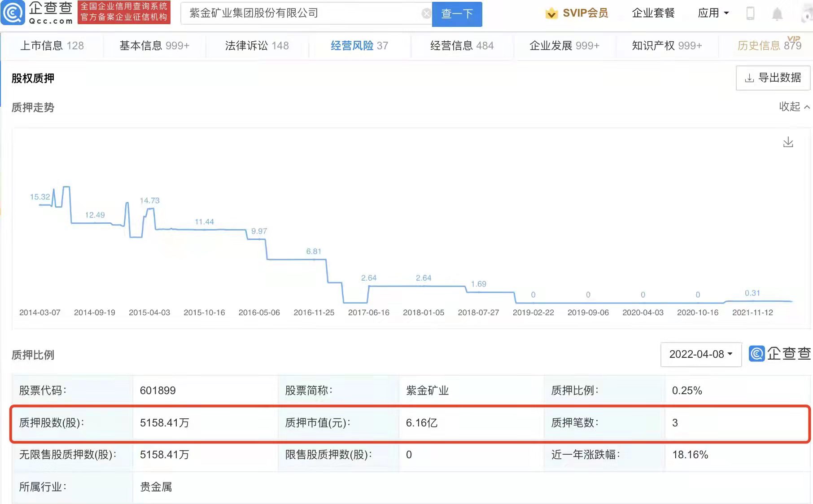
Task: Click axis date 2018-01-05
Action: [424, 313]
